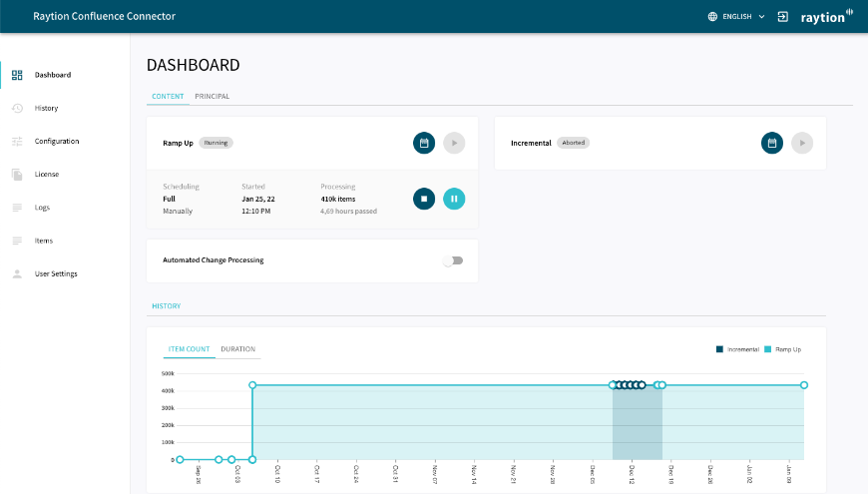Stop the running Ramp Up job

click(x=424, y=199)
